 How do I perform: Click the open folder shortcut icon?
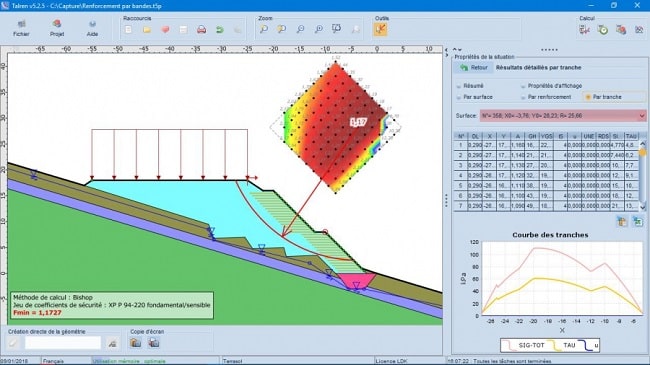[147, 29]
